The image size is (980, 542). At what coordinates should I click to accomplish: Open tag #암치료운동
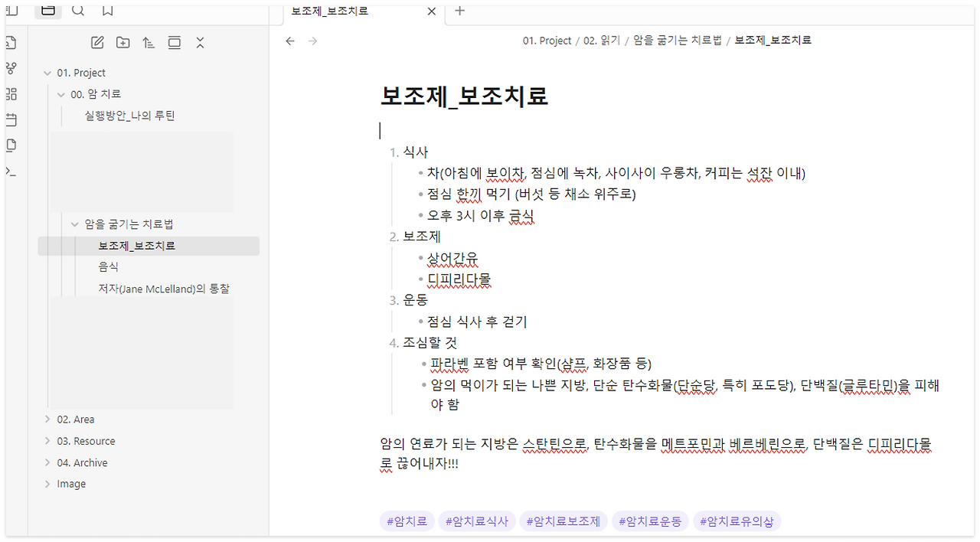(x=650, y=521)
